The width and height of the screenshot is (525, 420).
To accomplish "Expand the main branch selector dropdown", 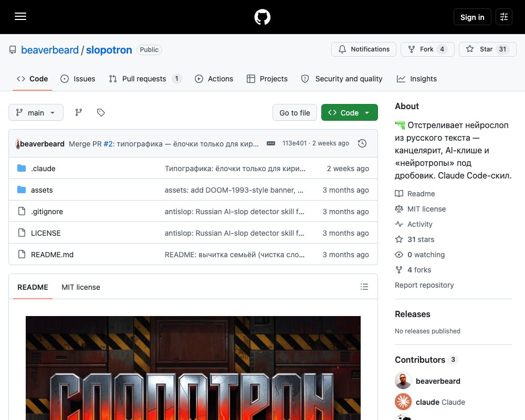I will click(36, 112).
